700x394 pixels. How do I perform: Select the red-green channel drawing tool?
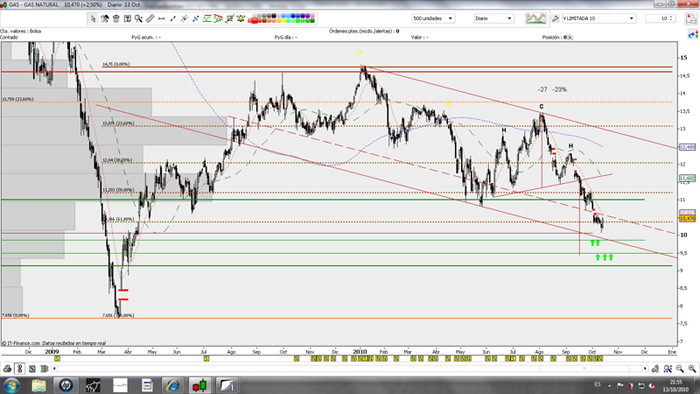207,19
